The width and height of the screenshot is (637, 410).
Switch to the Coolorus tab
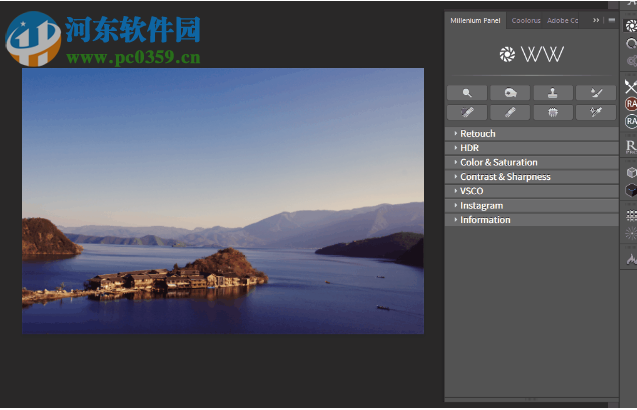pyautogui.click(x=526, y=21)
